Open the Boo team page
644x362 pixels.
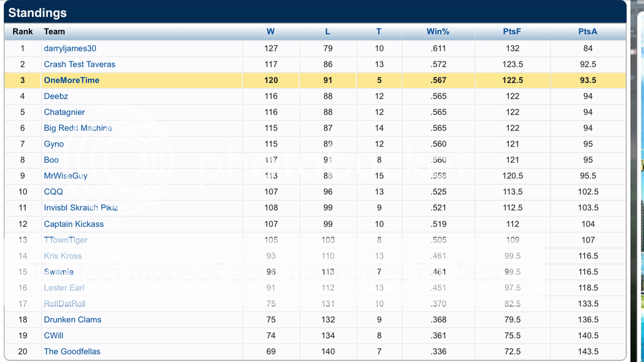click(x=51, y=160)
